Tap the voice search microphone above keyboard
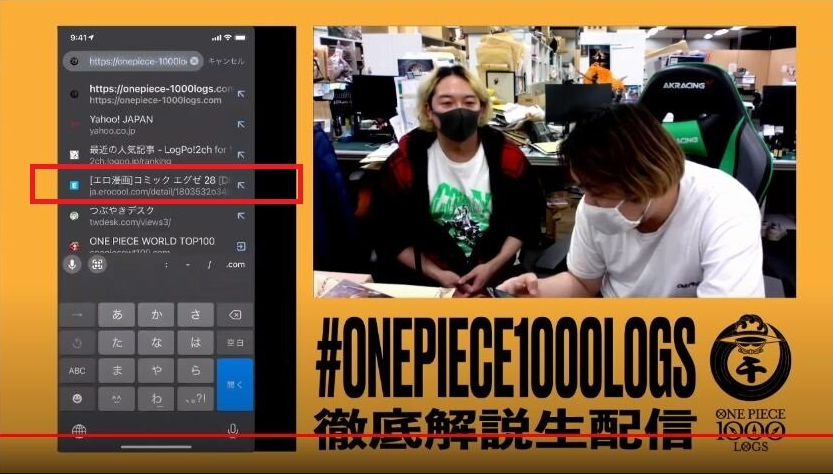The height and width of the screenshot is (474, 833). [x=72, y=264]
